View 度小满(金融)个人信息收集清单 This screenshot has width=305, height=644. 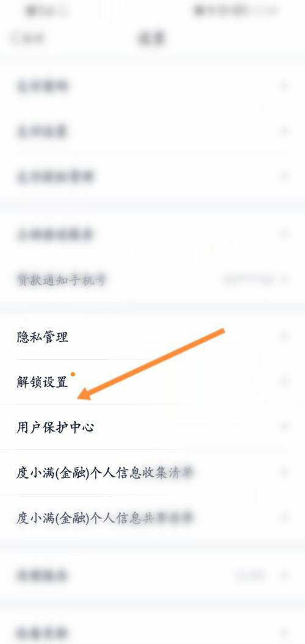152,472
